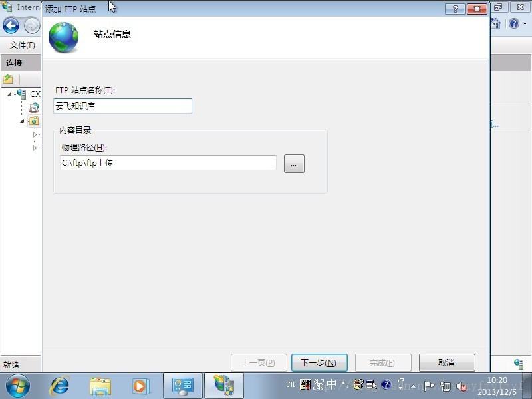This screenshot has height=399, width=532.
Task: Click the Application Pools icon below CX
Action: [35, 108]
